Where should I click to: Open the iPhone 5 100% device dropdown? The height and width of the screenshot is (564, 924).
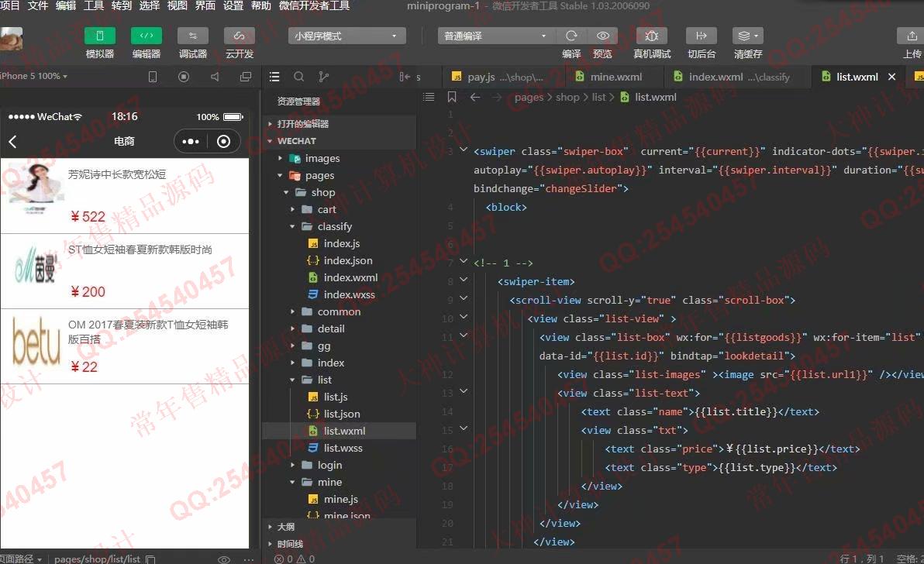(x=33, y=76)
